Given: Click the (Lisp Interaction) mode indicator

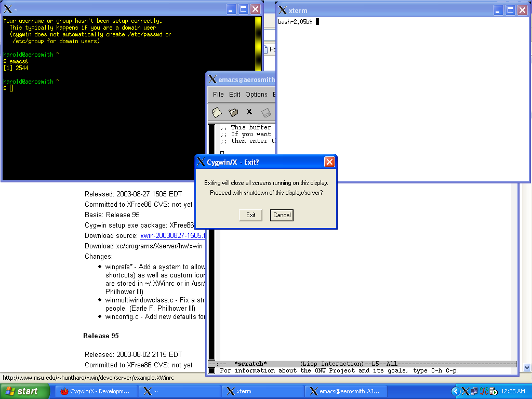Looking at the screenshot, I should pos(332,364).
